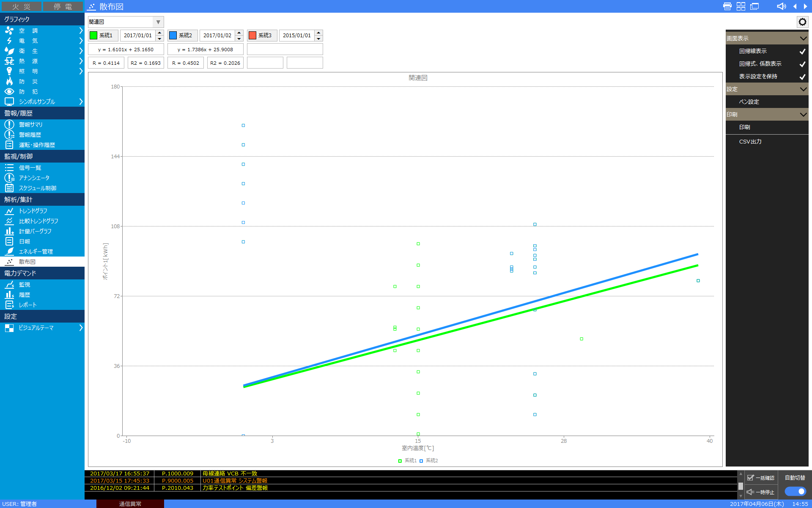Switch off the 自動切替 toggle
This screenshot has width=812, height=508.
click(x=795, y=491)
